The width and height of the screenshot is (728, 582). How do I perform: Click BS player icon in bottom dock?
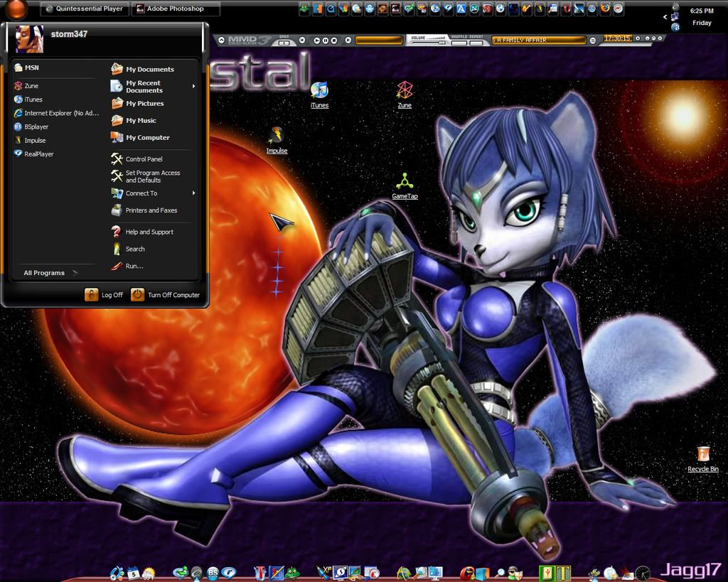(212, 573)
